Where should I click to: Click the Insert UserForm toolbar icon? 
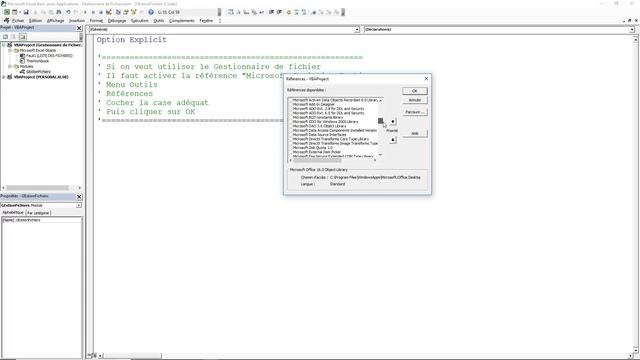click(14, 12)
